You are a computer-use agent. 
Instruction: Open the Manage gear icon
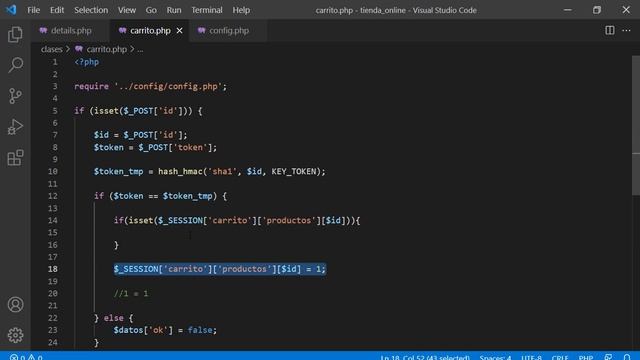[15, 335]
